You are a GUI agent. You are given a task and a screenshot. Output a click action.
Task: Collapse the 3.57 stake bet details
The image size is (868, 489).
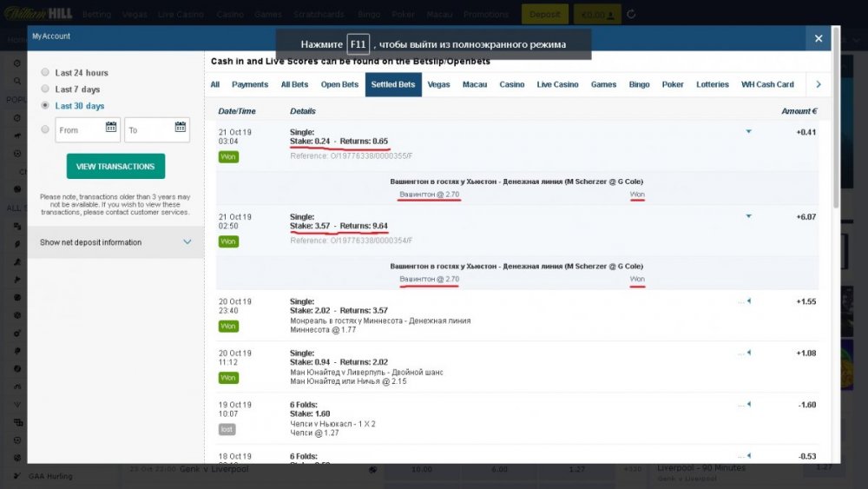coord(748,216)
